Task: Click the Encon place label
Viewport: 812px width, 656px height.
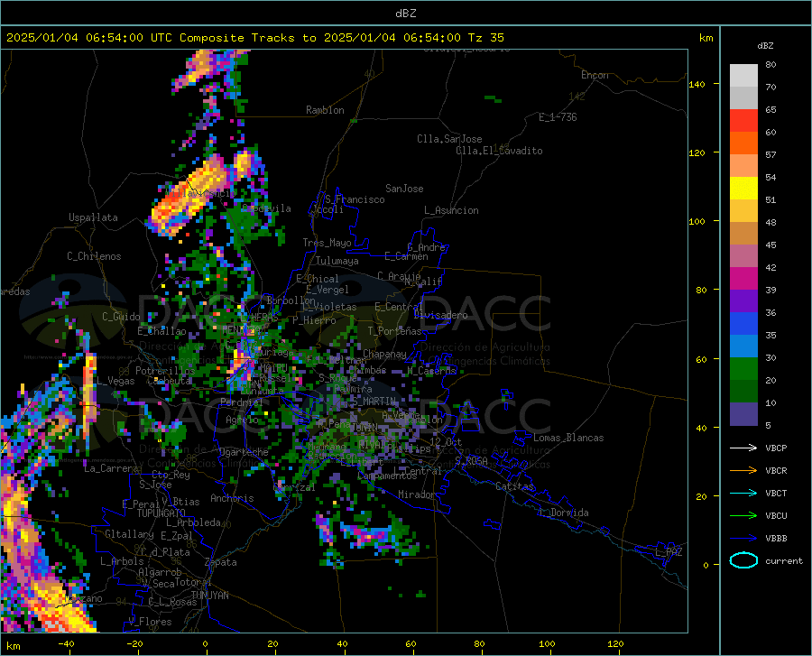Action: 595,75
